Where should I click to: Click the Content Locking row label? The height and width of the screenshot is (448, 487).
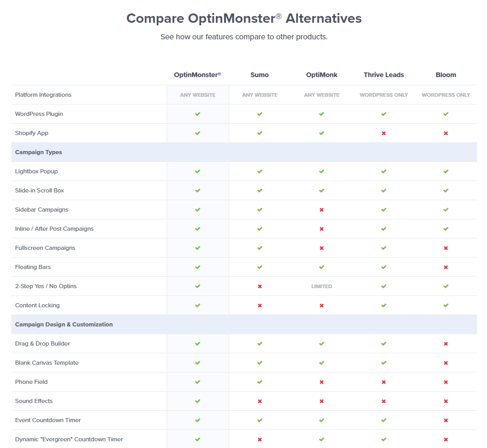(37, 306)
